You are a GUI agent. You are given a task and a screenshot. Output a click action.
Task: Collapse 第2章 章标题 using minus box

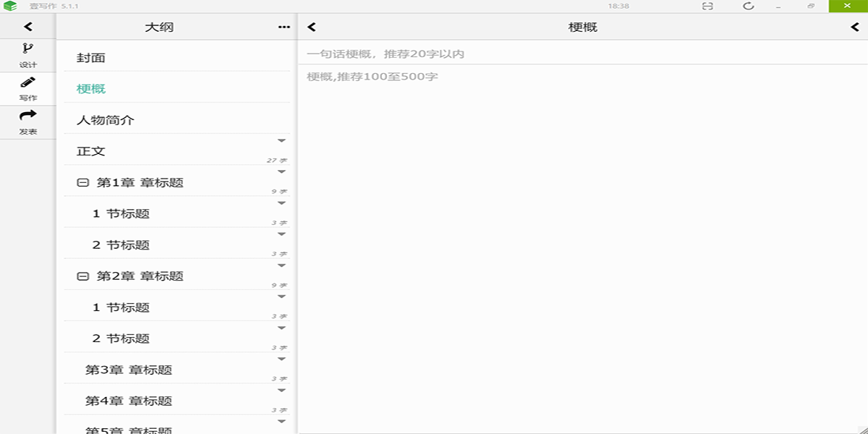coord(82,276)
